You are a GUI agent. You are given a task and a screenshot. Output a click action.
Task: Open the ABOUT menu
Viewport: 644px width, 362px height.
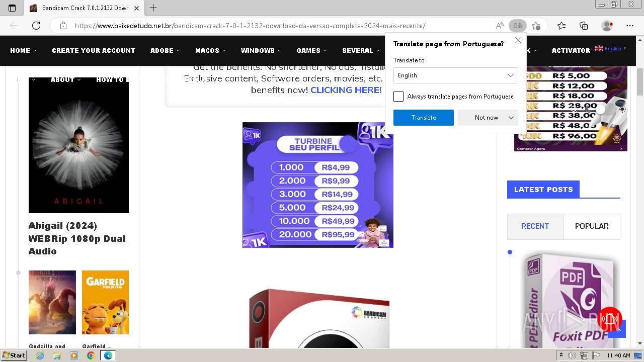tap(65, 79)
